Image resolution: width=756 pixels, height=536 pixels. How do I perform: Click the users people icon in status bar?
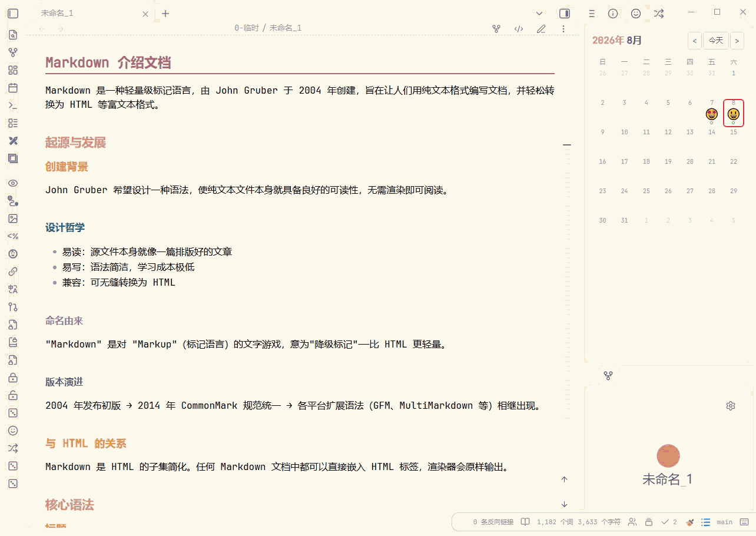(632, 522)
